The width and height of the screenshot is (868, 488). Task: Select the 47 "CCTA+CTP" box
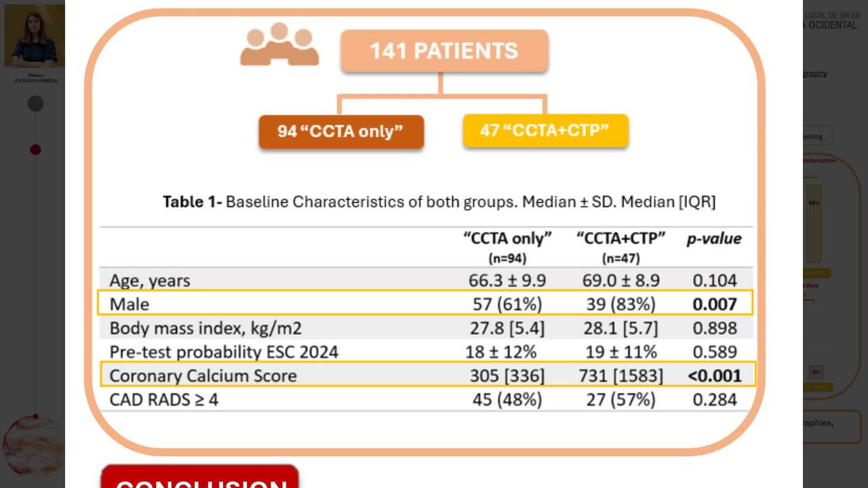[545, 131]
